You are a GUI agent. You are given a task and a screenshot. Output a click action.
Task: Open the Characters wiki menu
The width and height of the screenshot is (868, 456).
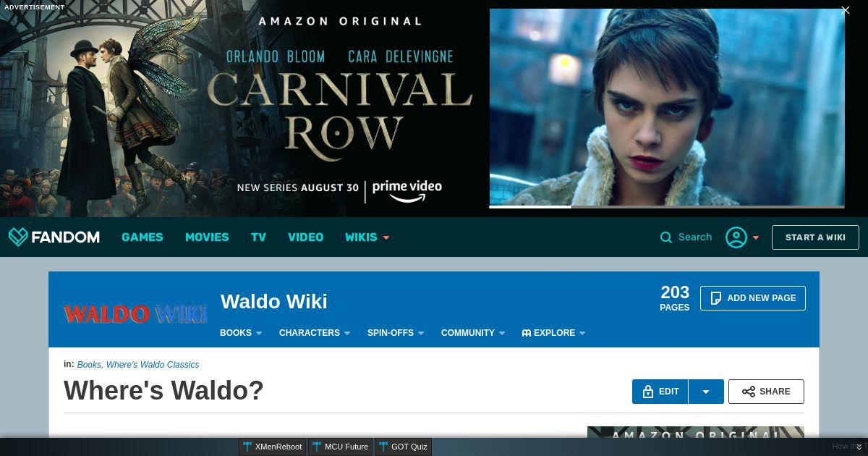tap(310, 333)
